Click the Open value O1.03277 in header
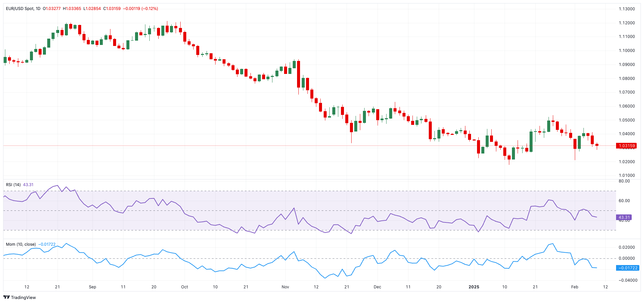644x303 pixels. [52, 9]
